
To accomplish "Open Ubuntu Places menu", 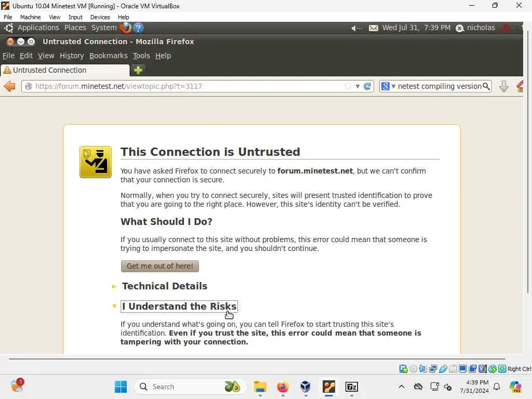I will (x=75, y=28).
